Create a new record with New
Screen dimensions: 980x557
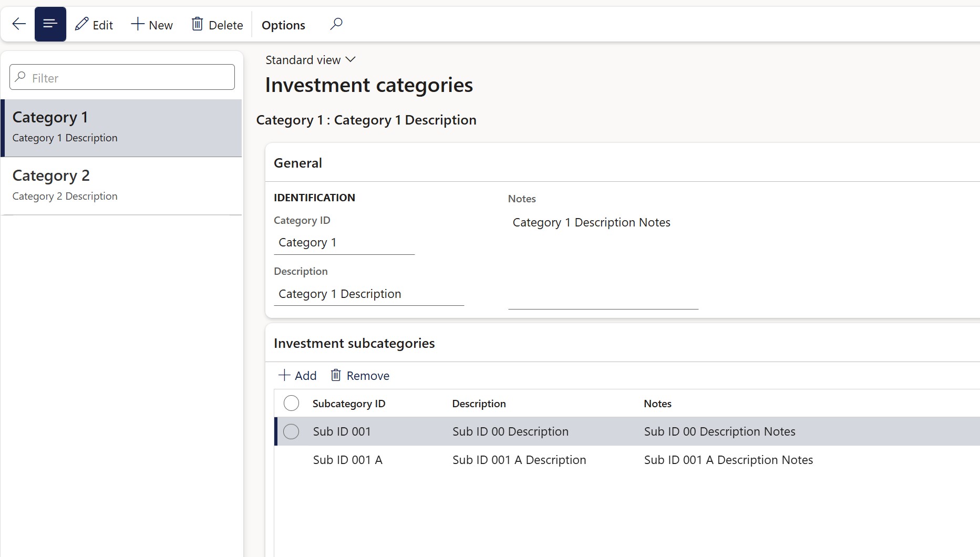tap(152, 25)
